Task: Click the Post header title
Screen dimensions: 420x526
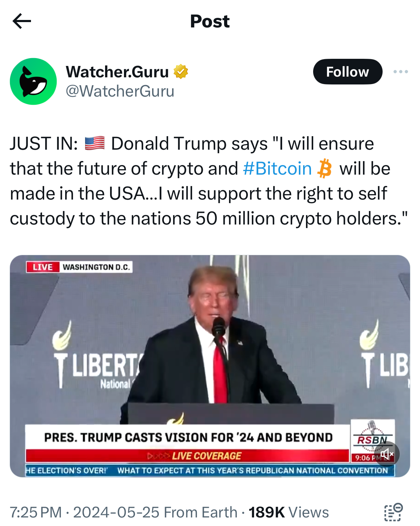Action: click(x=210, y=21)
